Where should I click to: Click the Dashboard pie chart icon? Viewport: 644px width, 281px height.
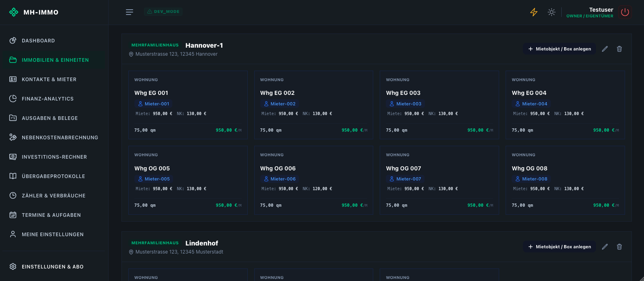[13, 40]
